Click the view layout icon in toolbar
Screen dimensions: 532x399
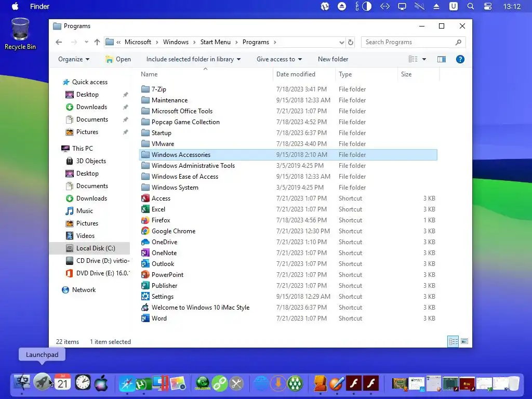click(x=413, y=59)
